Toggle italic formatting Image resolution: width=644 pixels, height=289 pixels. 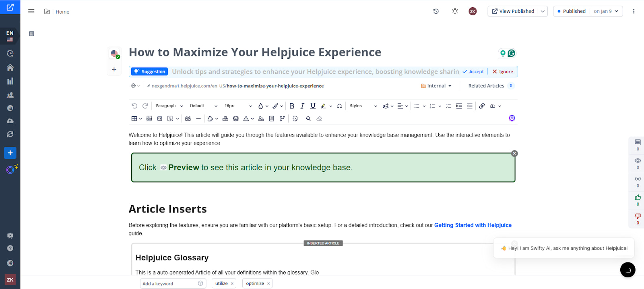[x=302, y=106]
